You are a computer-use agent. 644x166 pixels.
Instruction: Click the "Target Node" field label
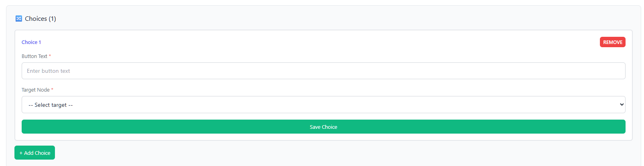tap(35, 90)
